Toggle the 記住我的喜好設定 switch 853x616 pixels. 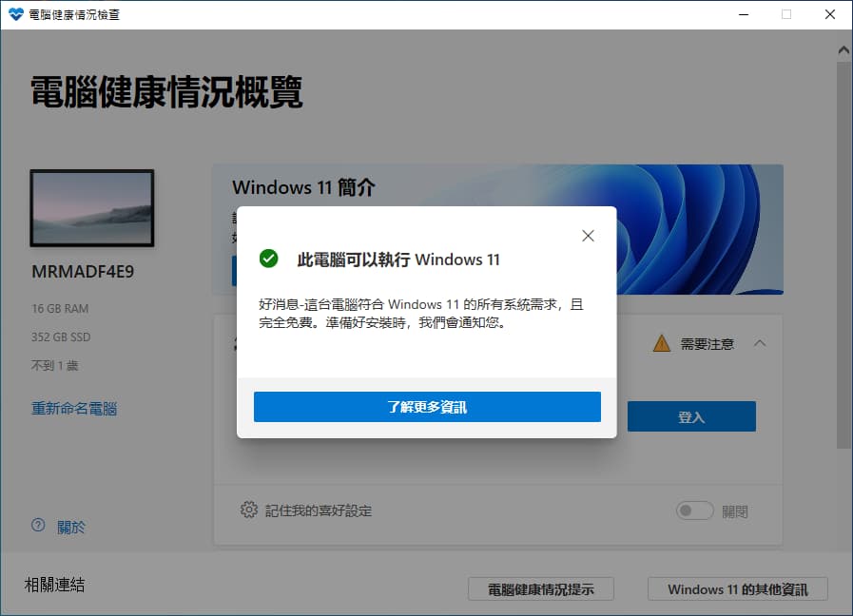(695, 510)
